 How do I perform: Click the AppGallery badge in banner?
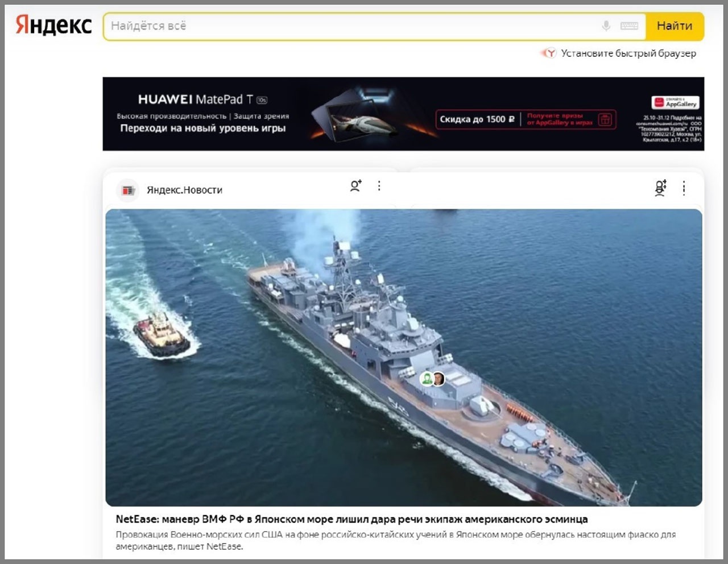(x=675, y=103)
